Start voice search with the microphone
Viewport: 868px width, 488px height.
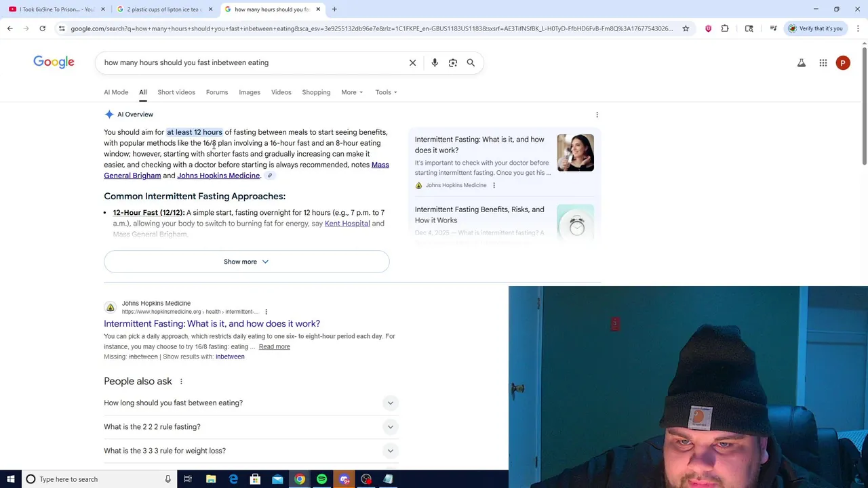435,62
